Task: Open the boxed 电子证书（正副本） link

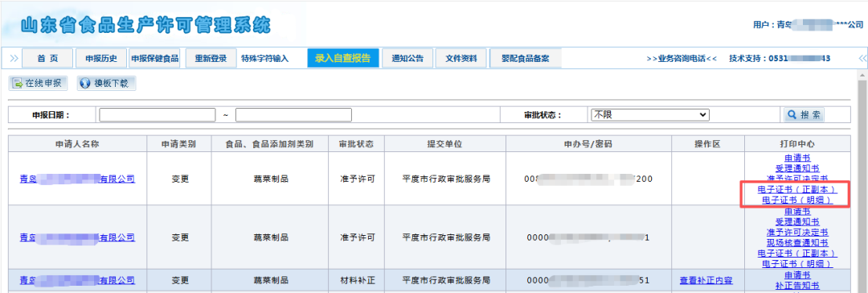Action: coord(797,189)
